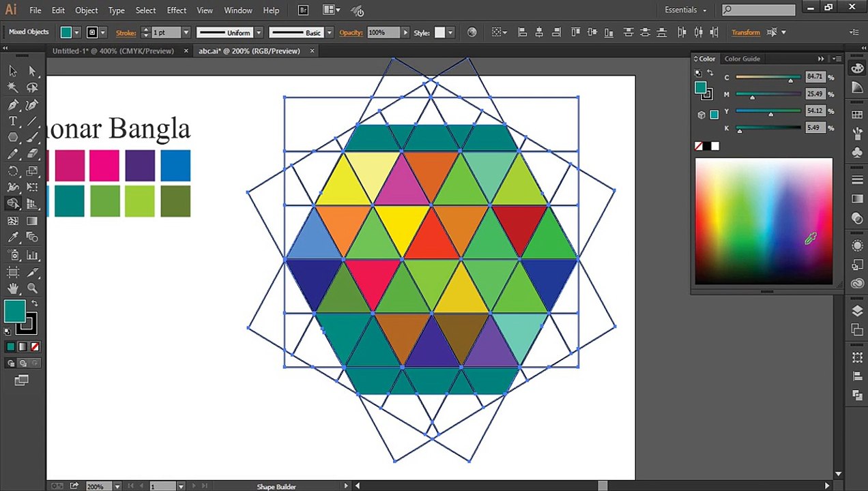Enable Draw Behind mode

(x=23, y=363)
